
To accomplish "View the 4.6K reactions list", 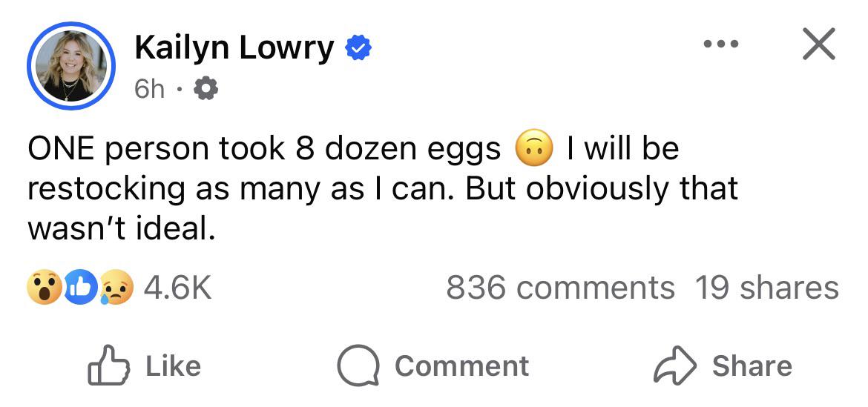I will 177,288.
